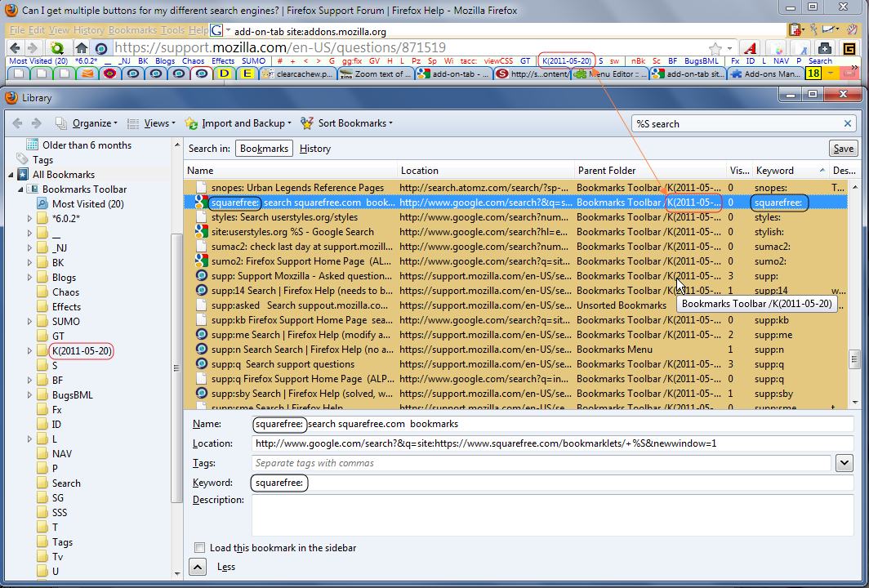Open K(2011-05-20) folder on bookmarks toolbar
This screenshot has height=588, width=869.
click(x=567, y=61)
